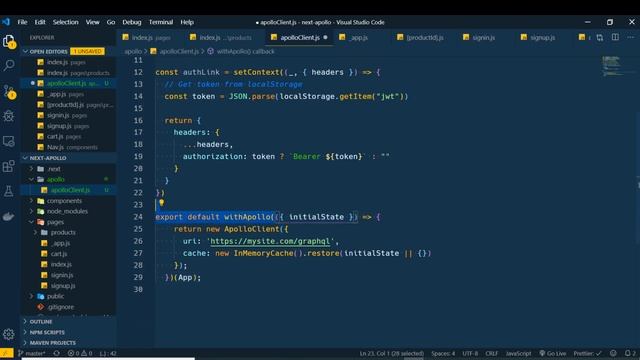Open the View menu
The image size is (640, 360).
[93, 22]
